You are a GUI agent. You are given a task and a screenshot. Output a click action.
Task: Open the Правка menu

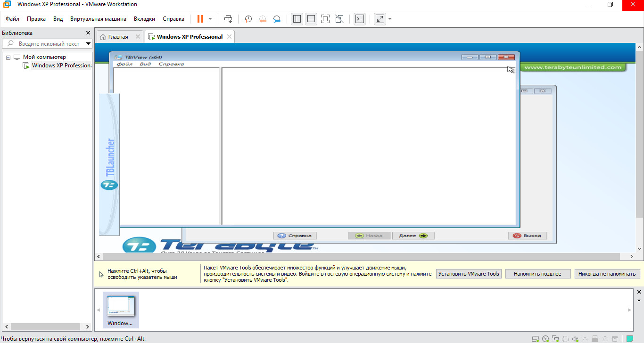coord(36,19)
